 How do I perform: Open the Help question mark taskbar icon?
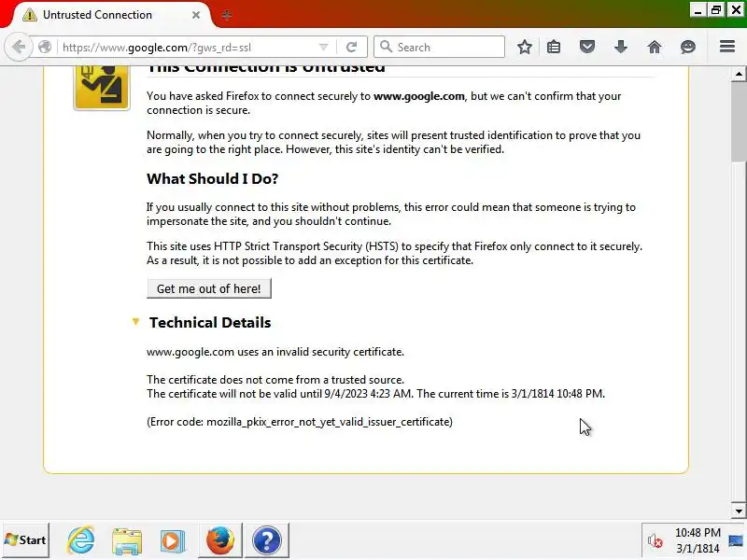267,540
